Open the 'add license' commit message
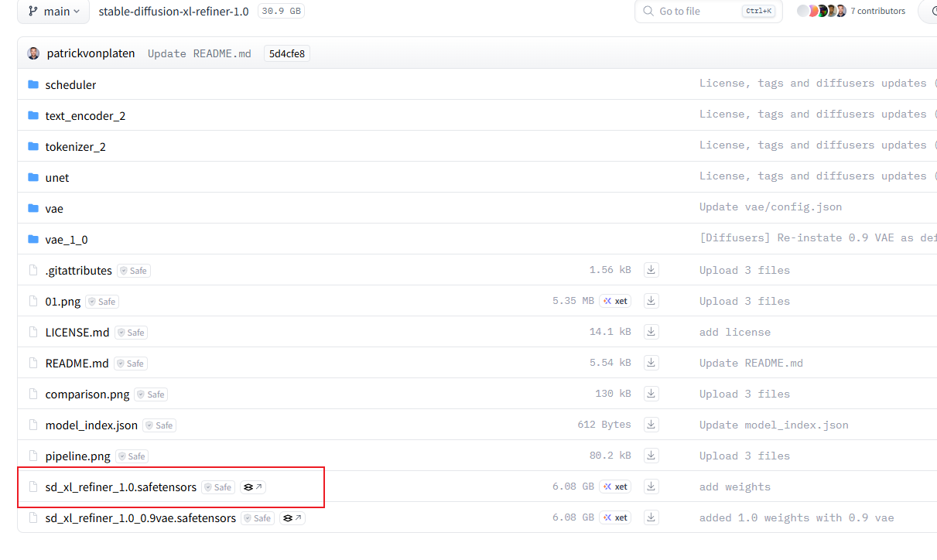This screenshot has width=937, height=560. pyautogui.click(x=735, y=332)
